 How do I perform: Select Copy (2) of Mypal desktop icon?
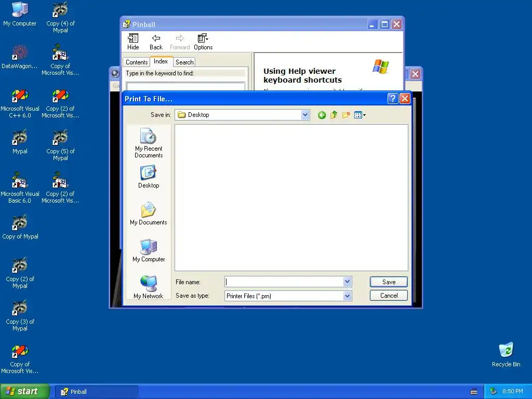tap(20, 273)
